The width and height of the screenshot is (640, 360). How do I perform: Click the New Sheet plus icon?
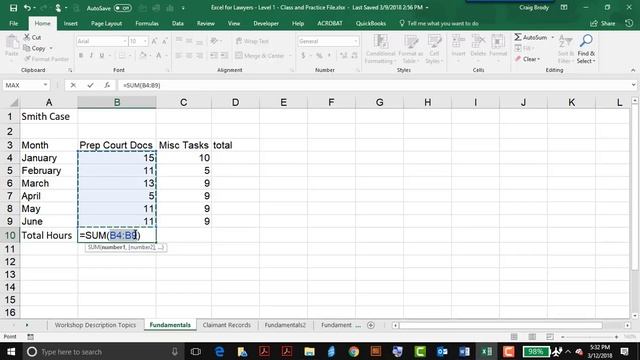[x=371, y=325]
